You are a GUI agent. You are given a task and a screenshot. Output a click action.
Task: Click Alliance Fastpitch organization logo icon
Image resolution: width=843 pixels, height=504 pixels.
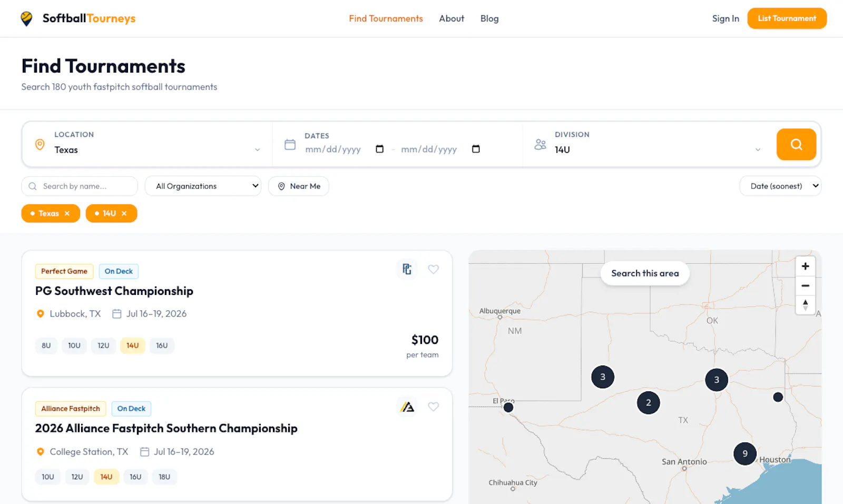pyautogui.click(x=407, y=407)
